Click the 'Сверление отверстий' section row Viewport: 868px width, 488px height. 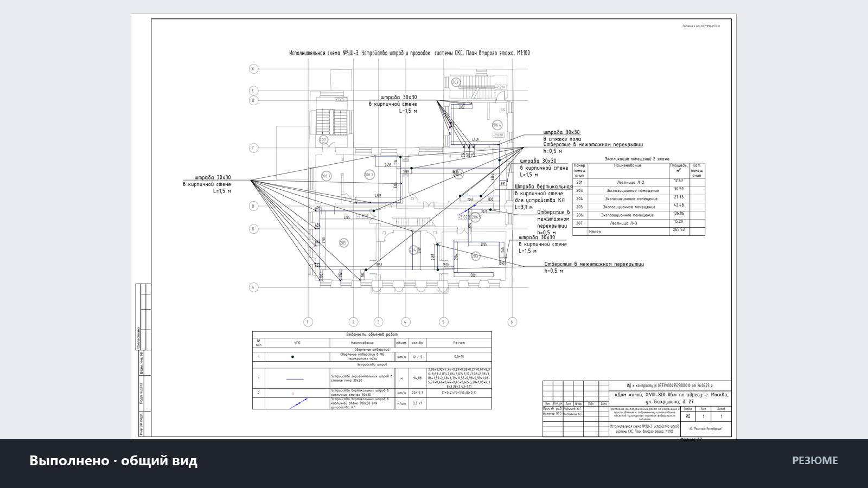(372, 350)
